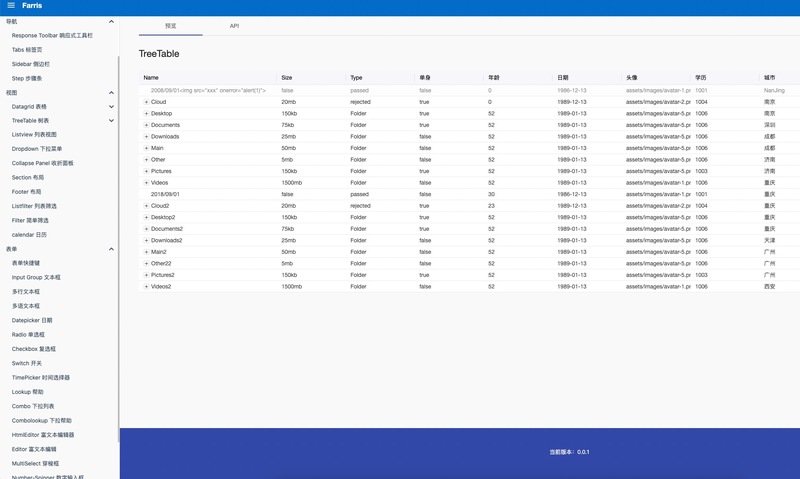Click the 1500mb size in Videos2 row

[x=291, y=287]
